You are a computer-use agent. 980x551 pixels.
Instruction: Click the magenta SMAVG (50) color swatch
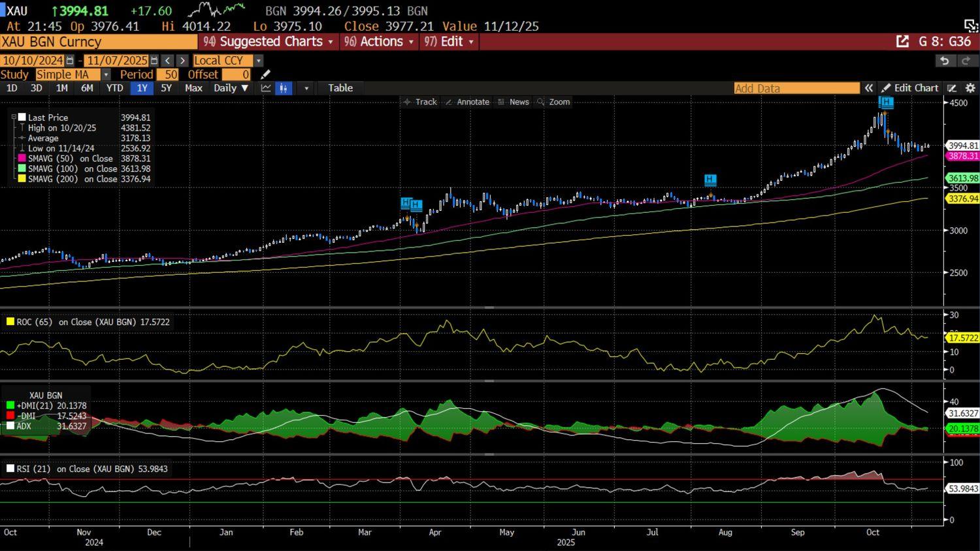point(22,159)
